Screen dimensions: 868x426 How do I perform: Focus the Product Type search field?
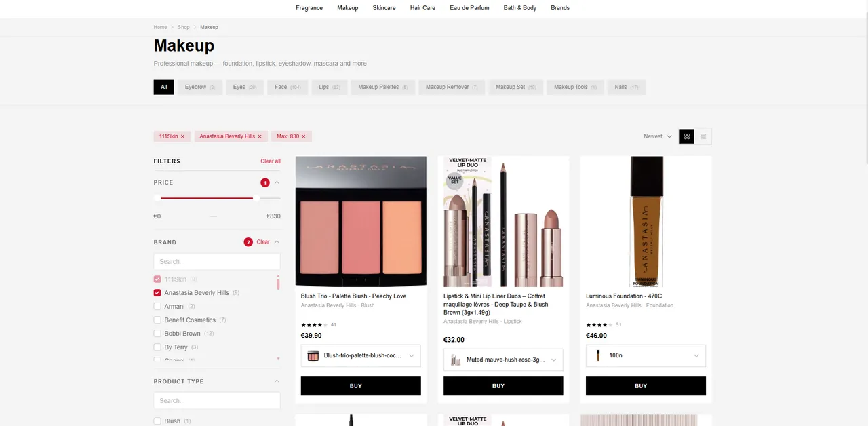click(x=217, y=400)
